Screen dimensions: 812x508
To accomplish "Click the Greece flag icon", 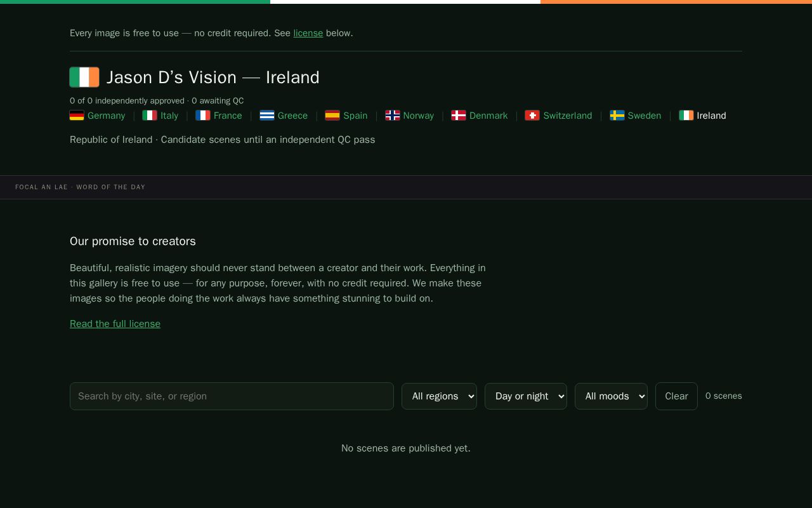I will coord(267,116).
